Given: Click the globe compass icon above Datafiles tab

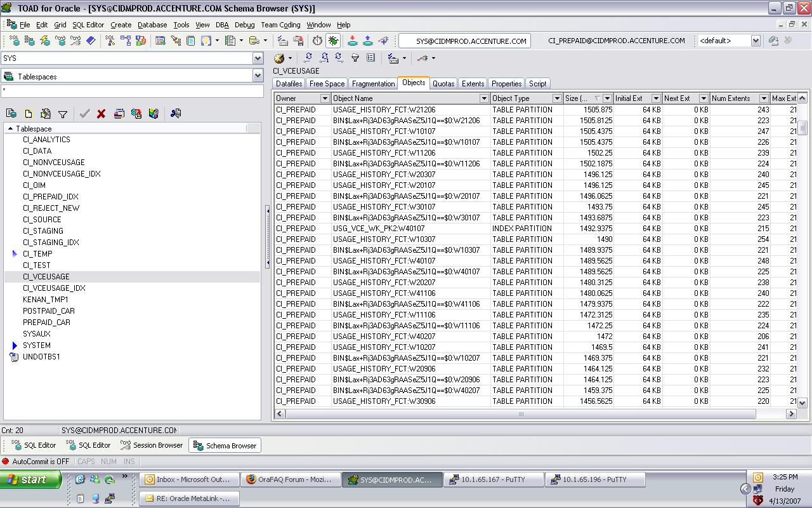Looking at the screenshot, I should point(278,58).
